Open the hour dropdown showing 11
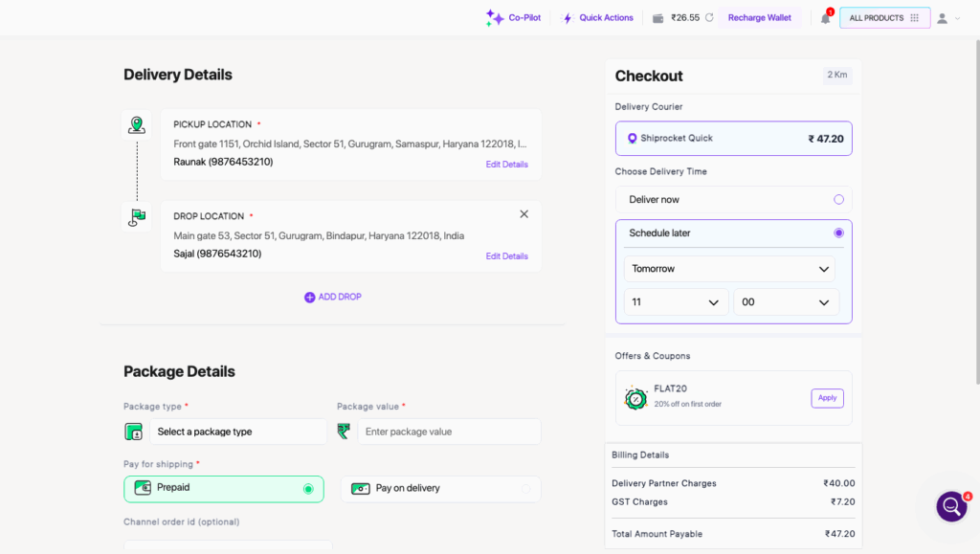This screenshot has height=554, width=980. 676,302
